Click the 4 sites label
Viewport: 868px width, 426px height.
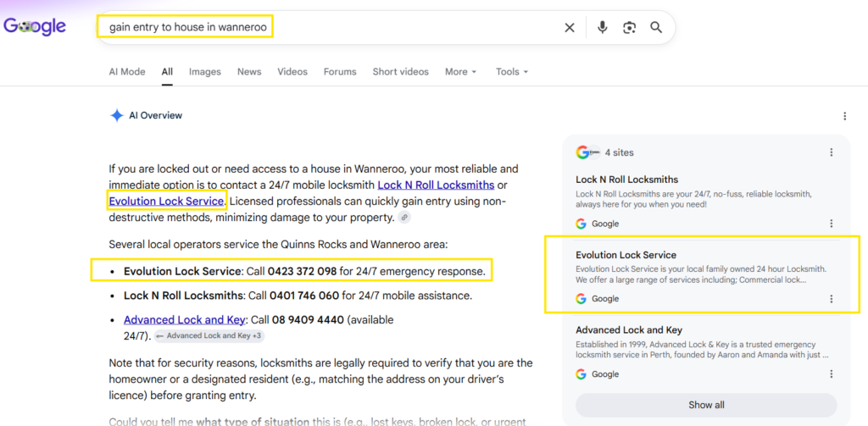(620, 152)
